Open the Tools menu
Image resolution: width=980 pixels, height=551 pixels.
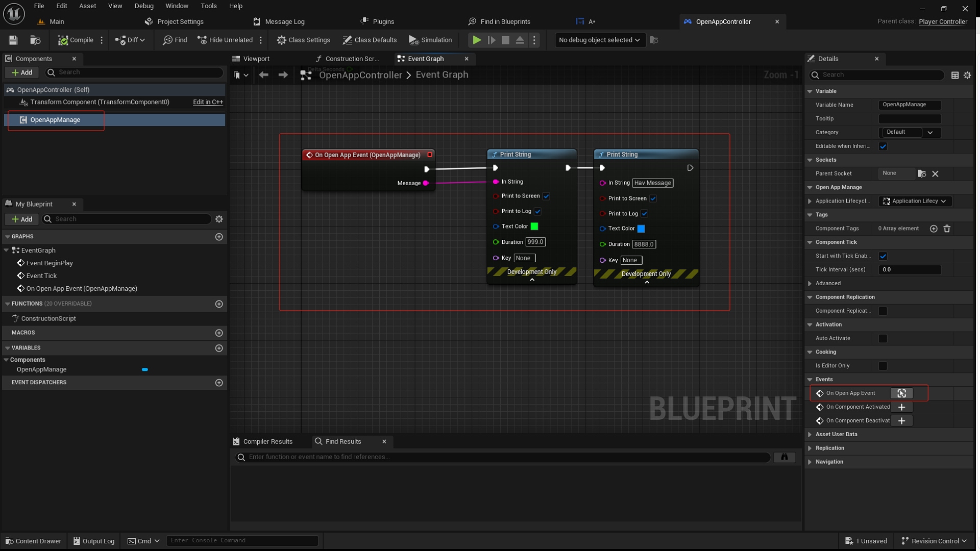[208, 6]
